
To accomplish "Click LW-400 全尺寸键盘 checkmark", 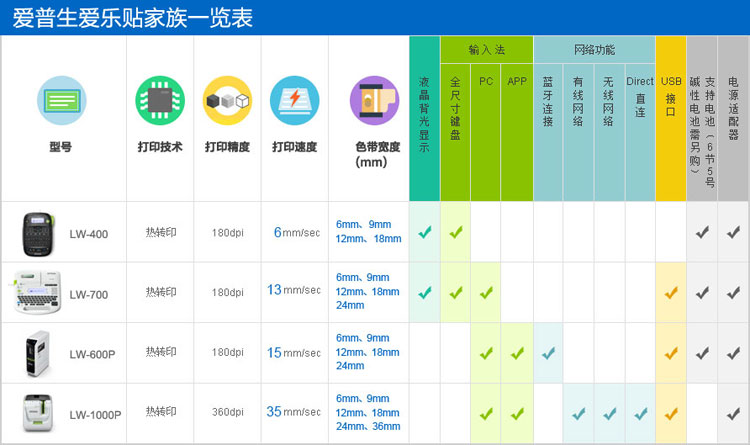I will pos(456,232).
